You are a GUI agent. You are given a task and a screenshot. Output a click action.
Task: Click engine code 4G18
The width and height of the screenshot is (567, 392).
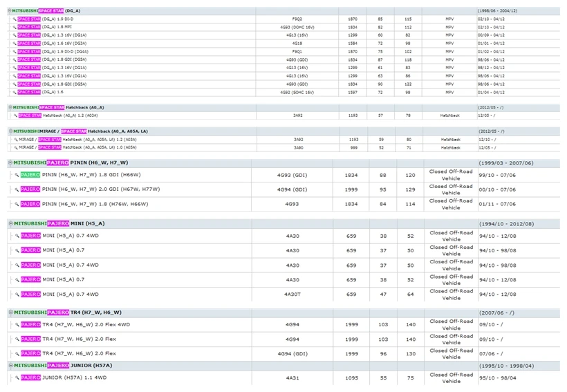[297, 44]
